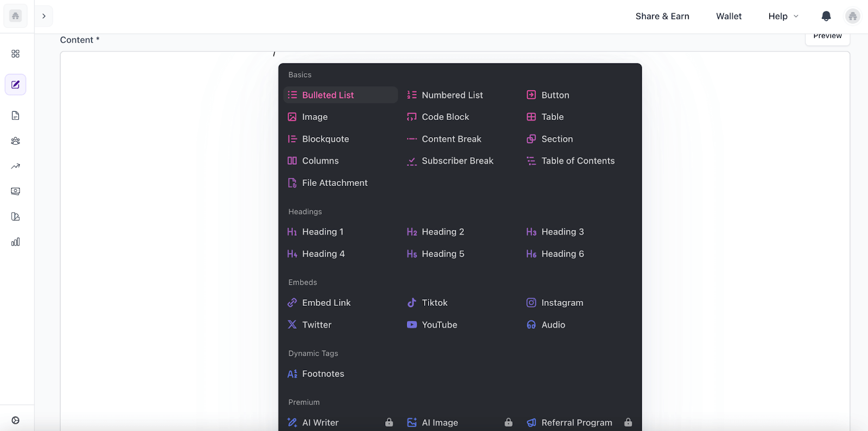Click the lock icon beside AI Writer
868x431 pixels.
point(389,422)
